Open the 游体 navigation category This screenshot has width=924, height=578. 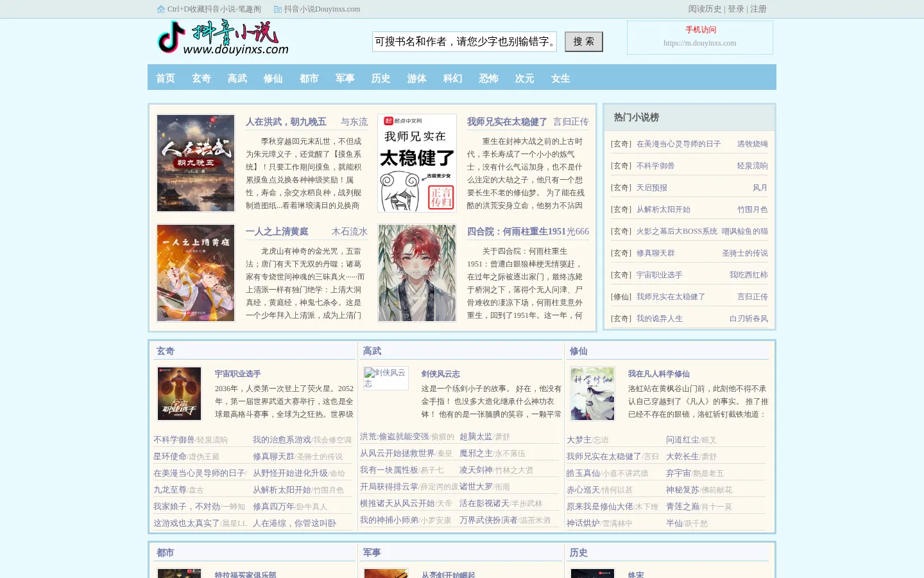(417, 78)
